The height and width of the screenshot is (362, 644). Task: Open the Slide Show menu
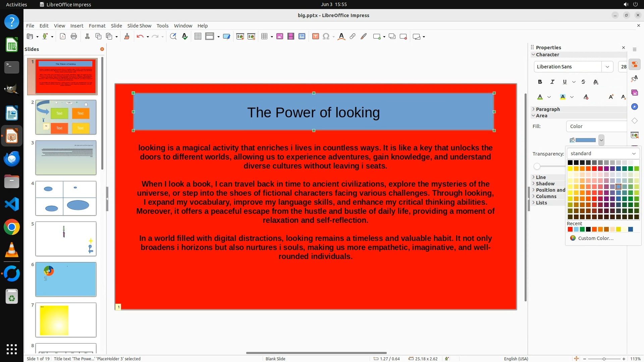tap(139, 26)
